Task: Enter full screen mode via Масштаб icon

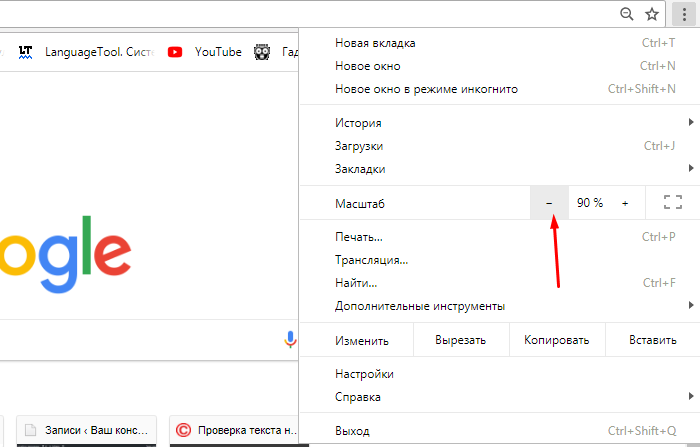Action: click(672, 202)
